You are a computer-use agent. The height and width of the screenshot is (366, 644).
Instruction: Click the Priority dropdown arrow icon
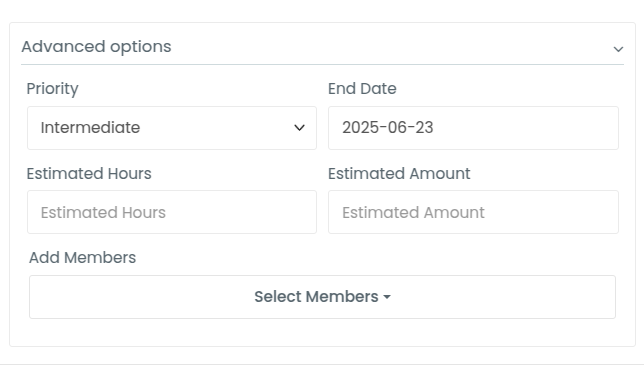click(299, 128)
